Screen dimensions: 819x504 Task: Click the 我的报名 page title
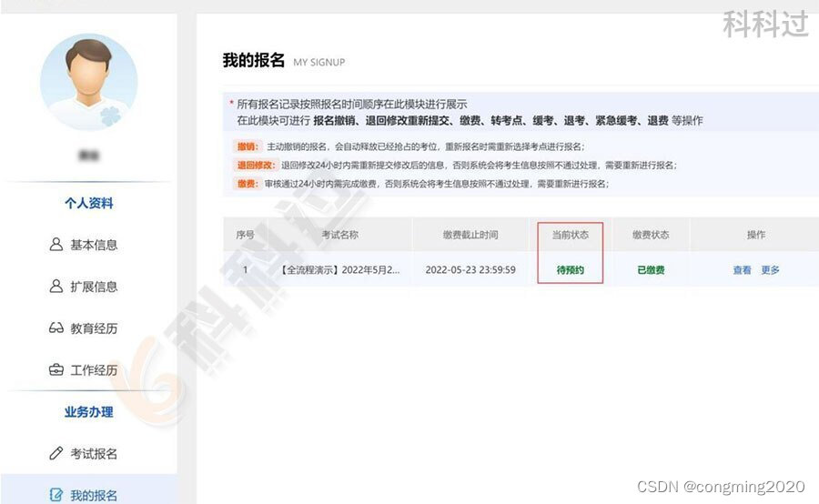254,60
